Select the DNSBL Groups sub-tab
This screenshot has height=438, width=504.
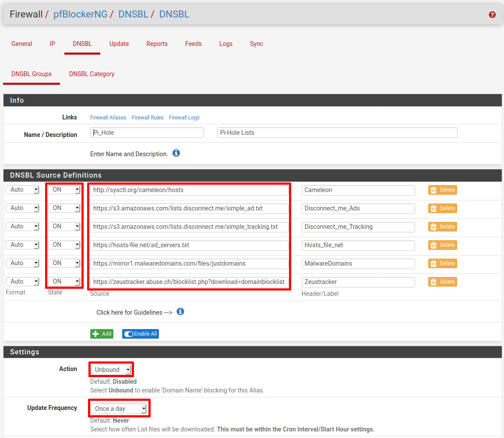pos(32,74)
